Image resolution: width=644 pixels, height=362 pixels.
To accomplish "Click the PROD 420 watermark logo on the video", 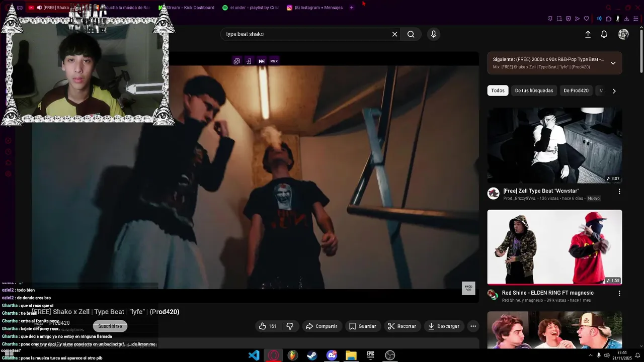I will 468,288.
